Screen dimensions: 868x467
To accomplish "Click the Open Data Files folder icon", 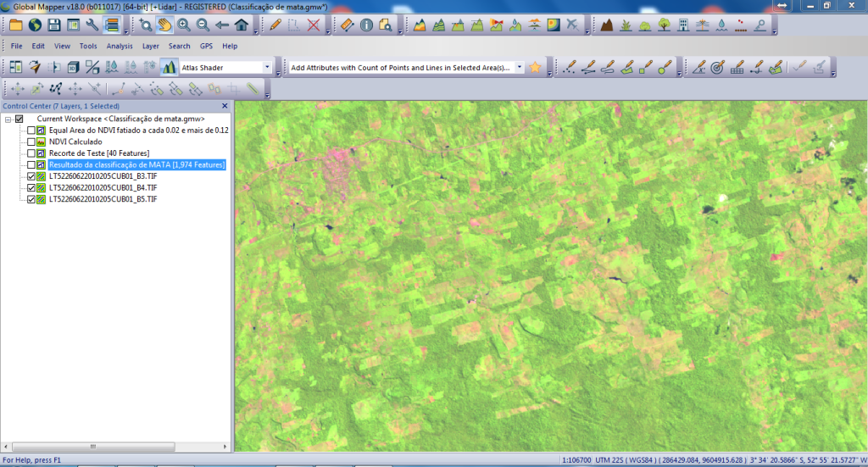I will pos(15,25).
